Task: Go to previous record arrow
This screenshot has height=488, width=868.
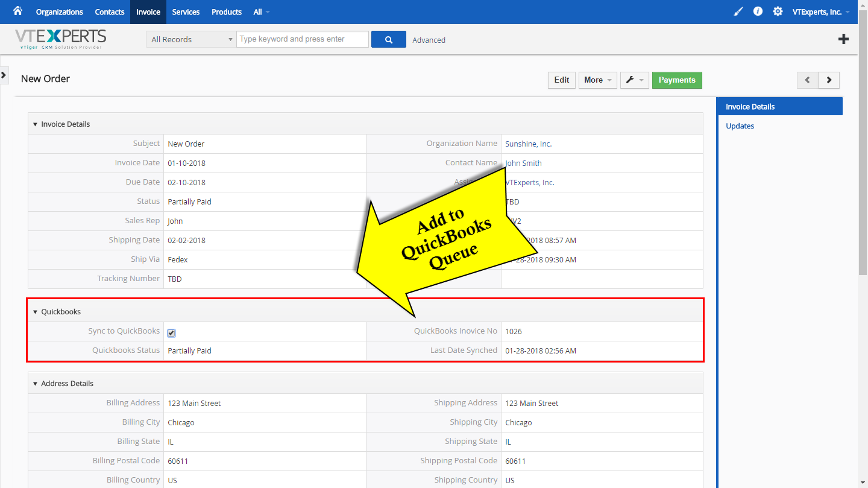Action: [808, 80]
